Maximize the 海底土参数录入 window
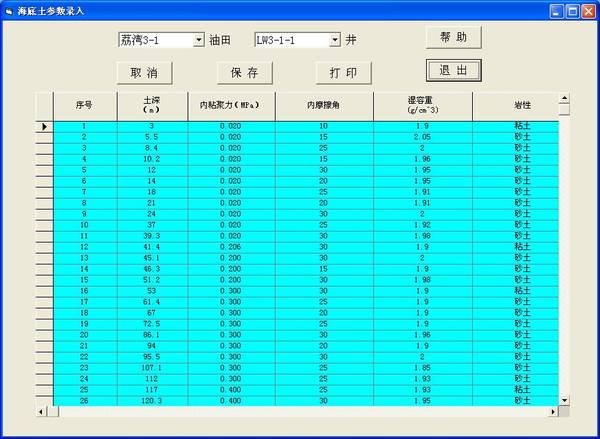Viewport: 600px width, 439px height. (571, 10)
